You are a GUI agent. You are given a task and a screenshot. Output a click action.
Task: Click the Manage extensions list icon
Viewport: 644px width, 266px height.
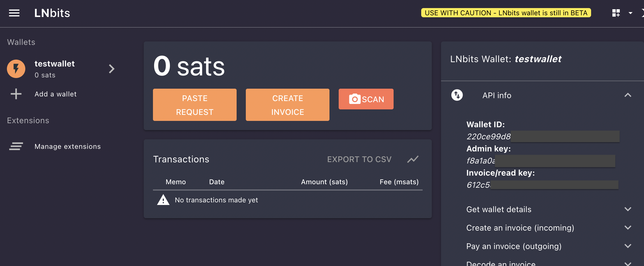pos(16,146)
